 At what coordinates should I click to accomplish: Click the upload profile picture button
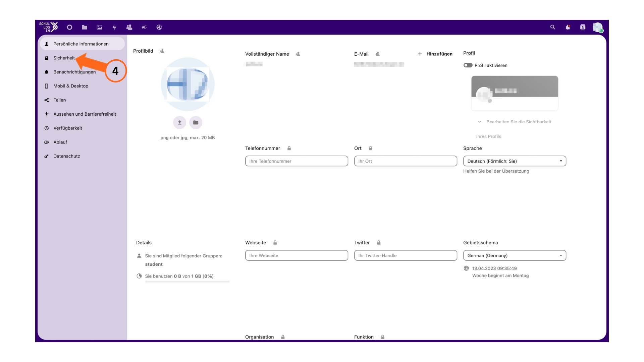pyautogui.click(x=179, y=122)
